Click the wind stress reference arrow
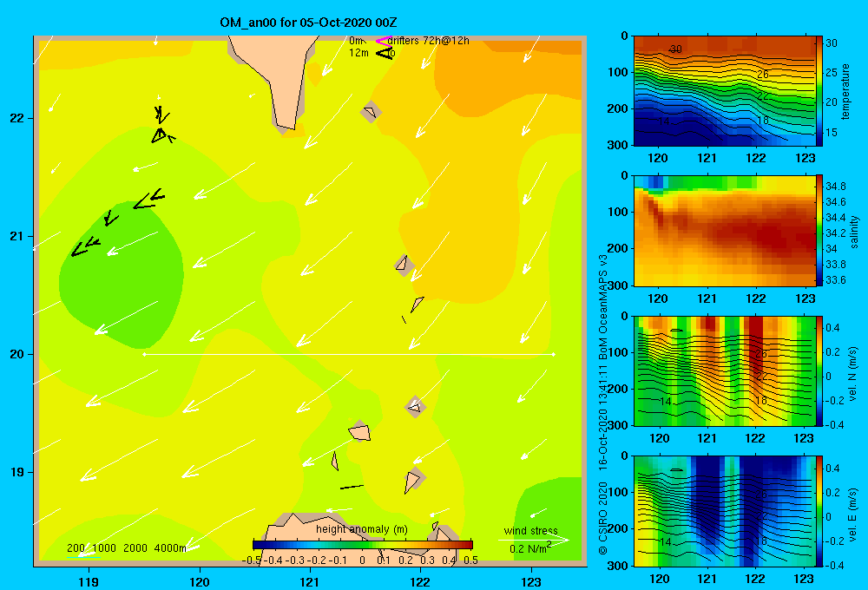Image resolution: width=868 pixels, height=590 pixels. click(x=533, y=540)
